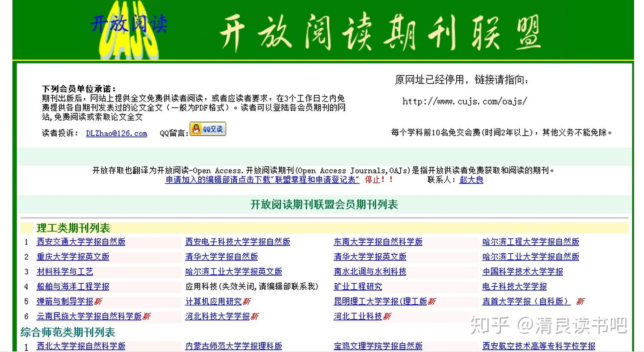Open 矿业工程研究 journal link

coord(358,286)
